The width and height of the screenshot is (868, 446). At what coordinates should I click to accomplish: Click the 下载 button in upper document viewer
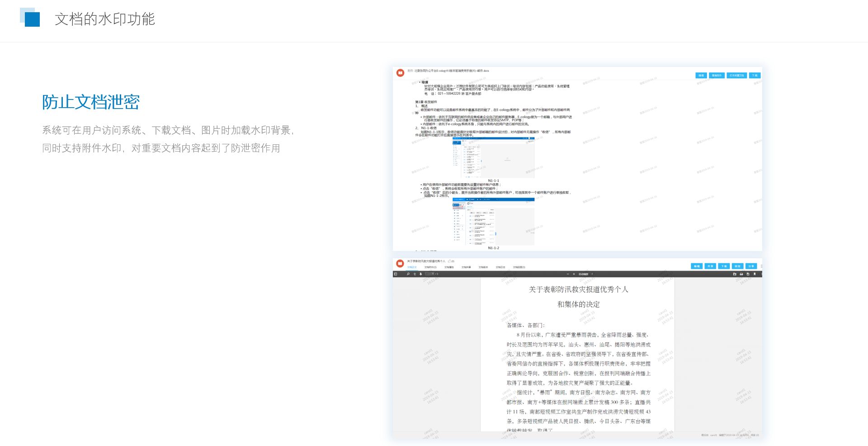(x=755, y=76)
